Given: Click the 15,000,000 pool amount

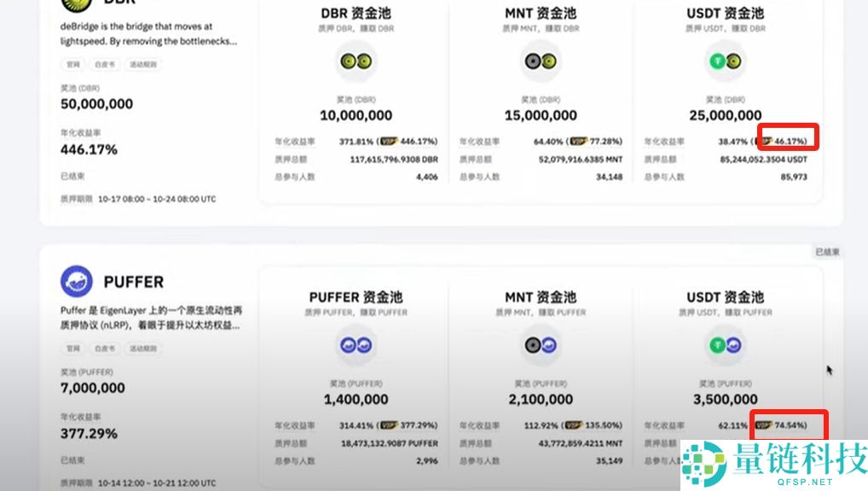Looking at the screenshot, I should tap(541, 115).
